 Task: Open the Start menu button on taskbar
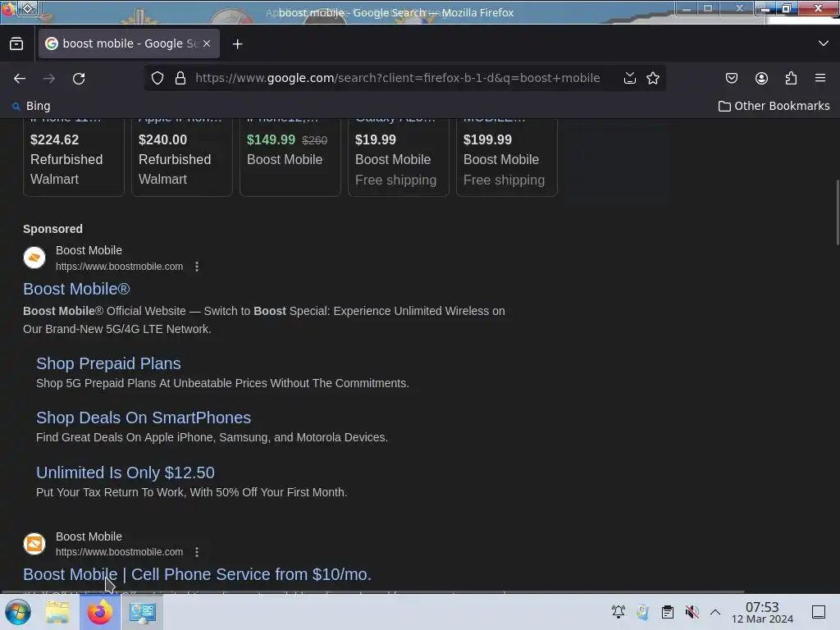(x=18, y=612)
